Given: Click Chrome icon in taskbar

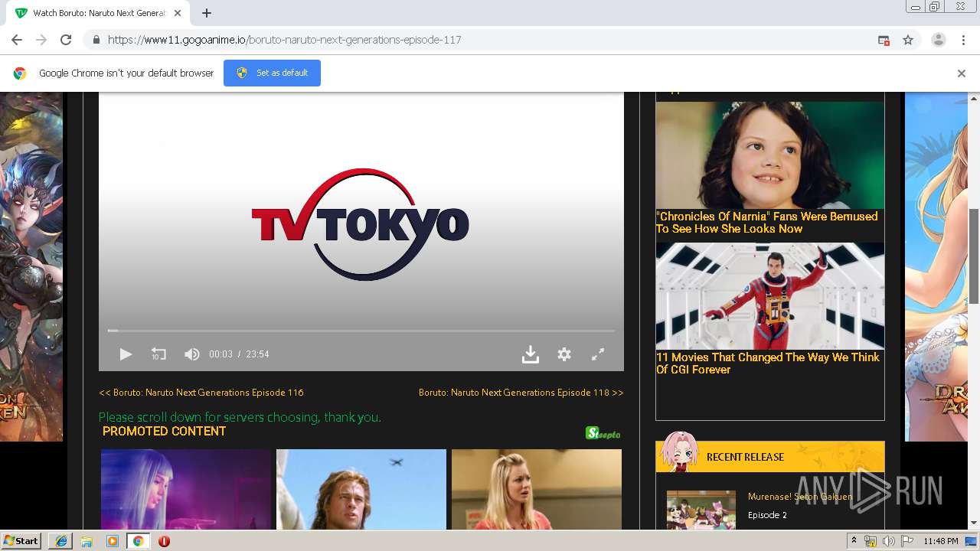Looking at the screenshot, I should [x=138, y=541].
